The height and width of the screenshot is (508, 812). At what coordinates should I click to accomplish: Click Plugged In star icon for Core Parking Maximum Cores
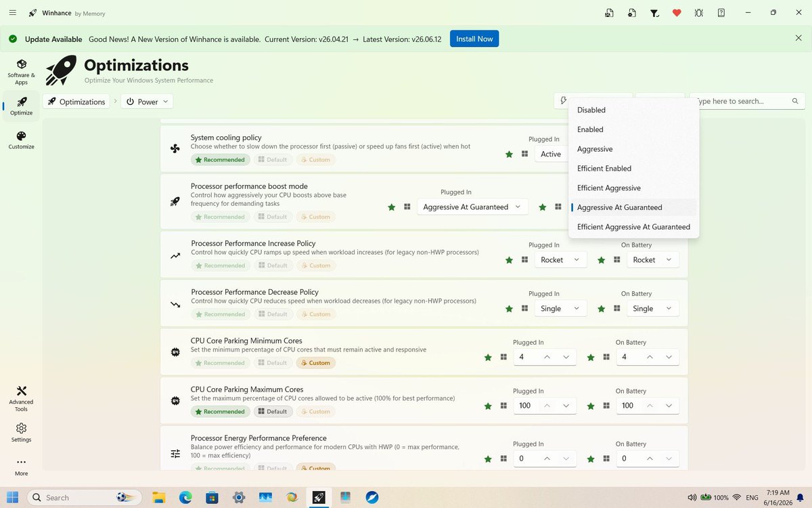pyautogui.click(x=487, y=406)
